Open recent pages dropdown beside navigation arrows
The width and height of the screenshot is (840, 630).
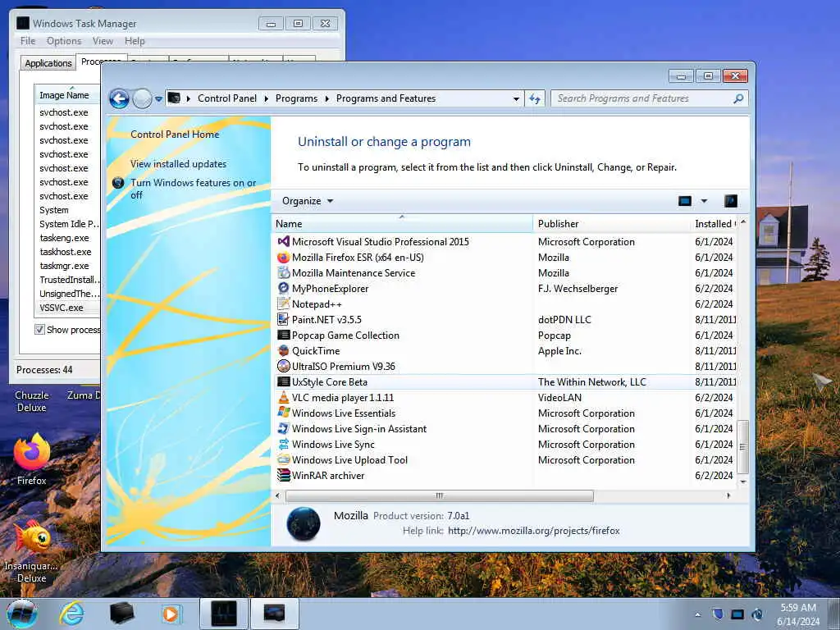[158, 98]
